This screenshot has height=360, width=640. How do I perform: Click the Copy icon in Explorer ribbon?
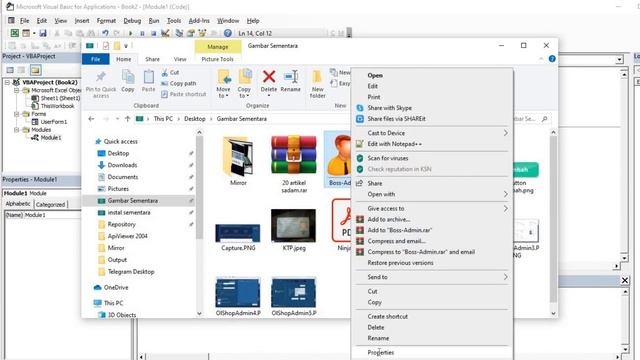click(128, 77)
